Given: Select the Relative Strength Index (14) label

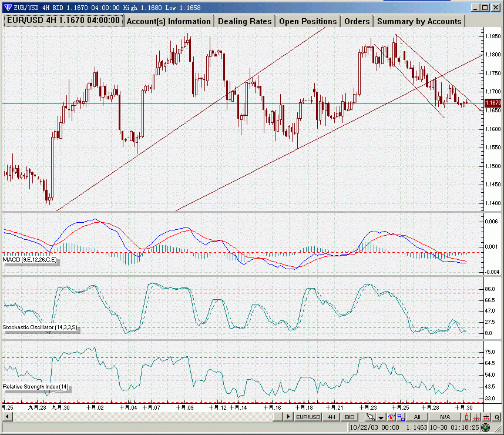Looking at the screenshot, I should (35, 386).
